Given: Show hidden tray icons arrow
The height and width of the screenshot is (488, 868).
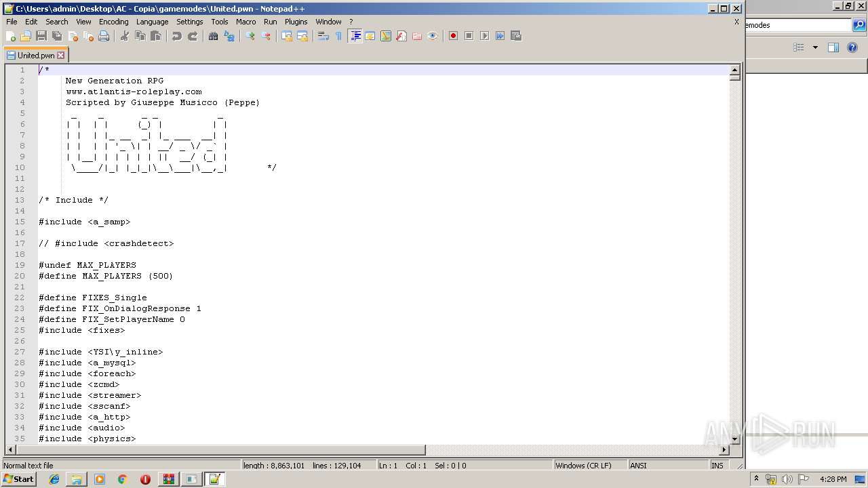Looking at the screenshot, I should point(756,479).
